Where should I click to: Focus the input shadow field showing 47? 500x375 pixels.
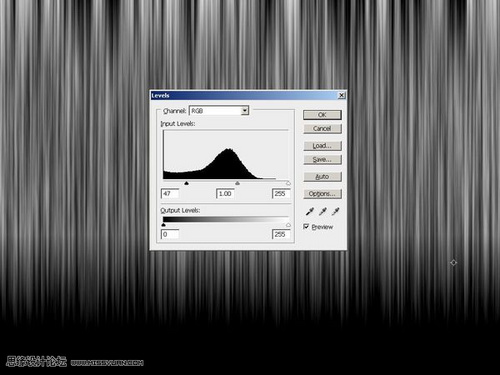[x=170, y=194]
